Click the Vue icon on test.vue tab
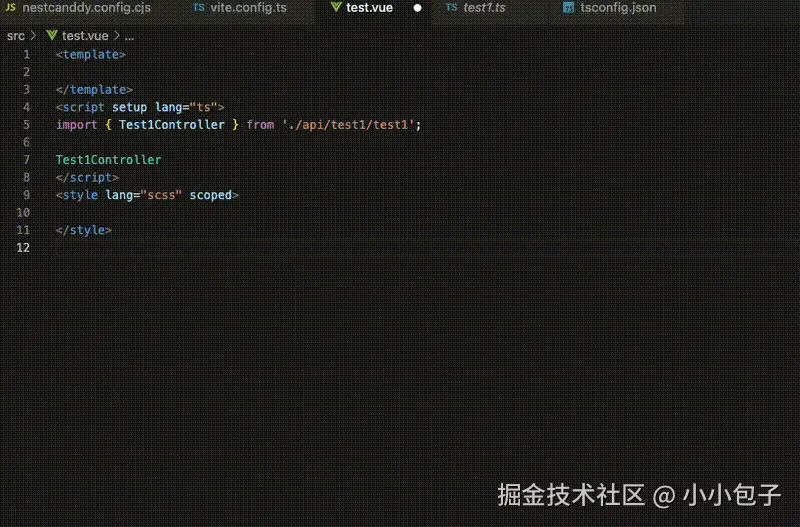Image resolution: width=800 pixels, height=527 pixels. (x=336, y=8)
